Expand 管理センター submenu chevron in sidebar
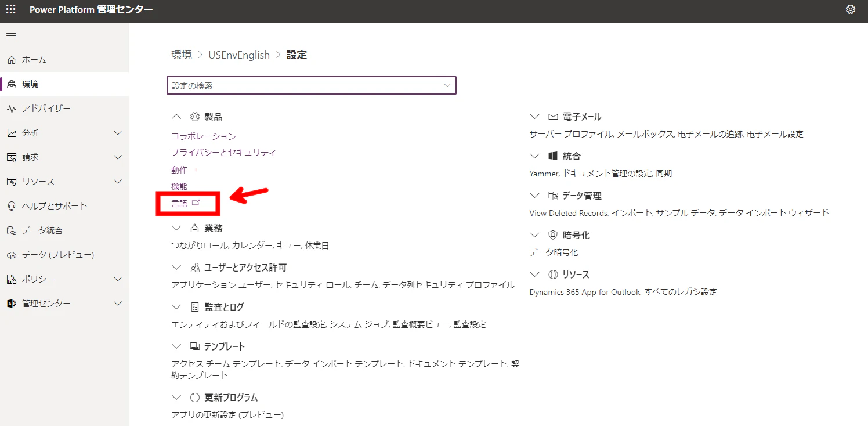Screen dimensions: 868x426 pos(118,304)
